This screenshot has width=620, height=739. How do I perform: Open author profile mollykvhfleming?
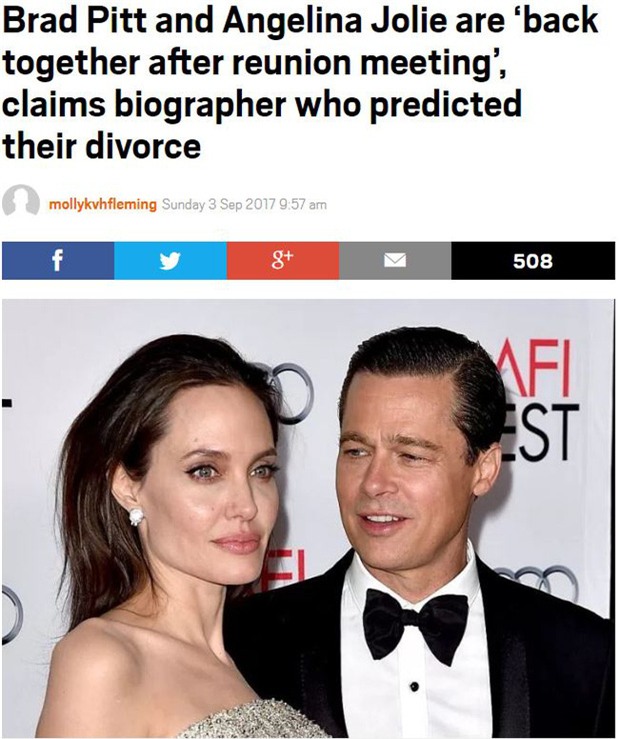click(x=103, y=205)
